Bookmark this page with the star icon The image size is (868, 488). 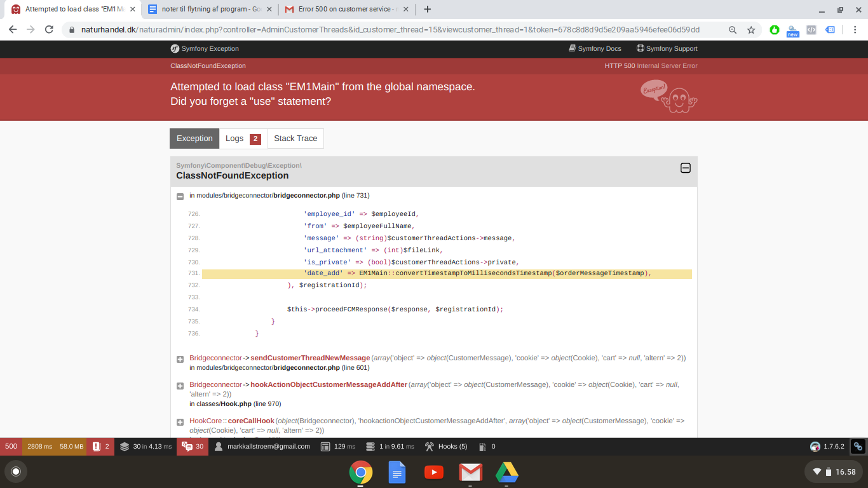751,30
